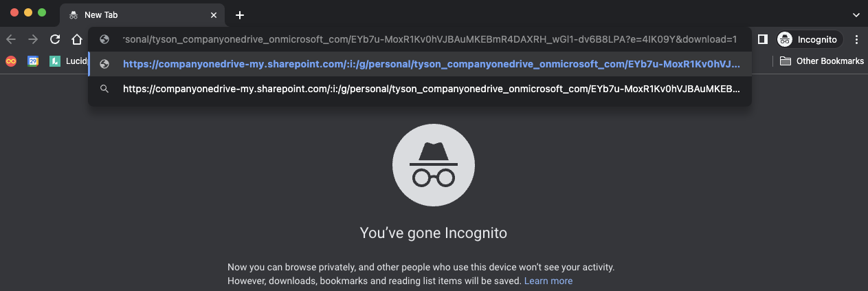Viewport: 868px width, 291px height.
Task: Open the red infinity bookmark icon
Action: click(10, 61)
